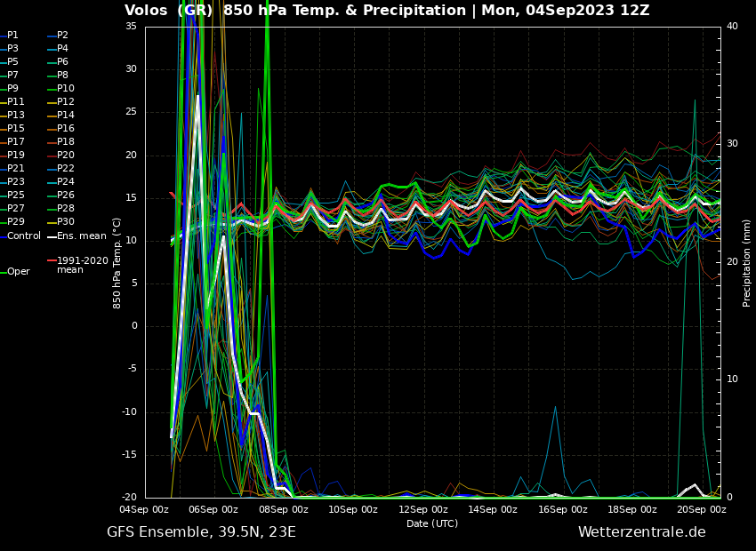Screen dimensions: 756x551
Task: Click the Oper legend entry
Action: point(19,272)
